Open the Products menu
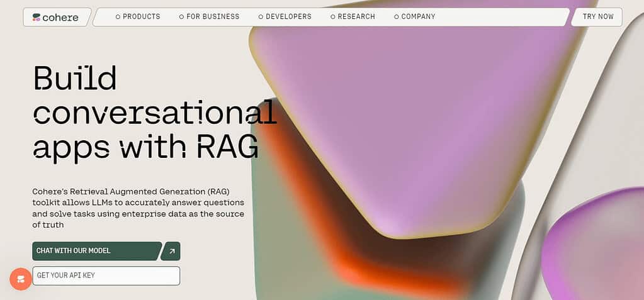 [138, 17]
